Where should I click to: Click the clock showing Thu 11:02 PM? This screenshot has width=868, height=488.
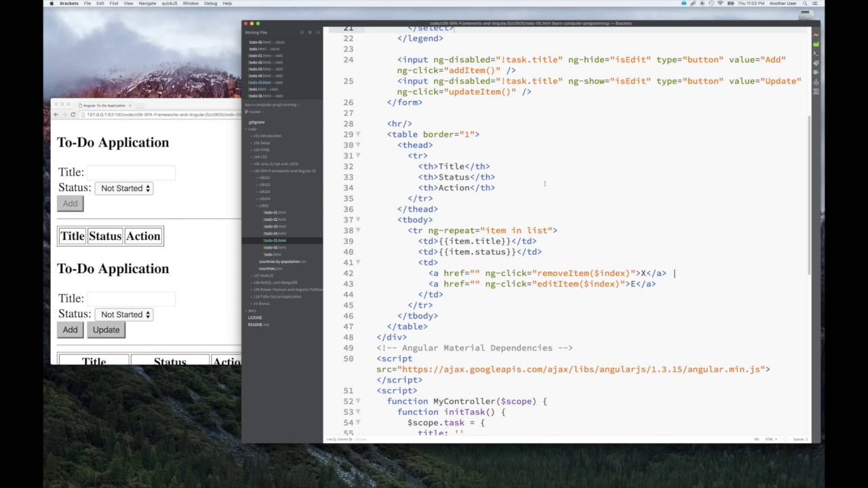(751, 3)
